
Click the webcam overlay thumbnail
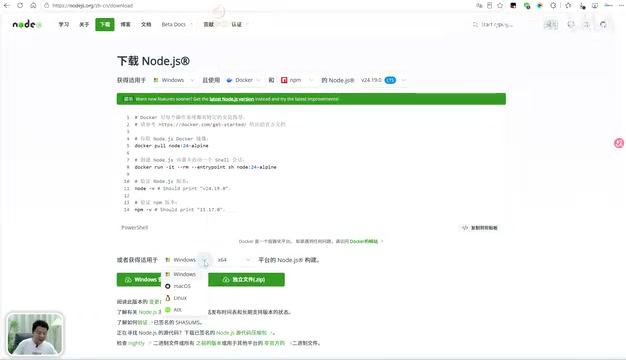click(x=35, y=334)
